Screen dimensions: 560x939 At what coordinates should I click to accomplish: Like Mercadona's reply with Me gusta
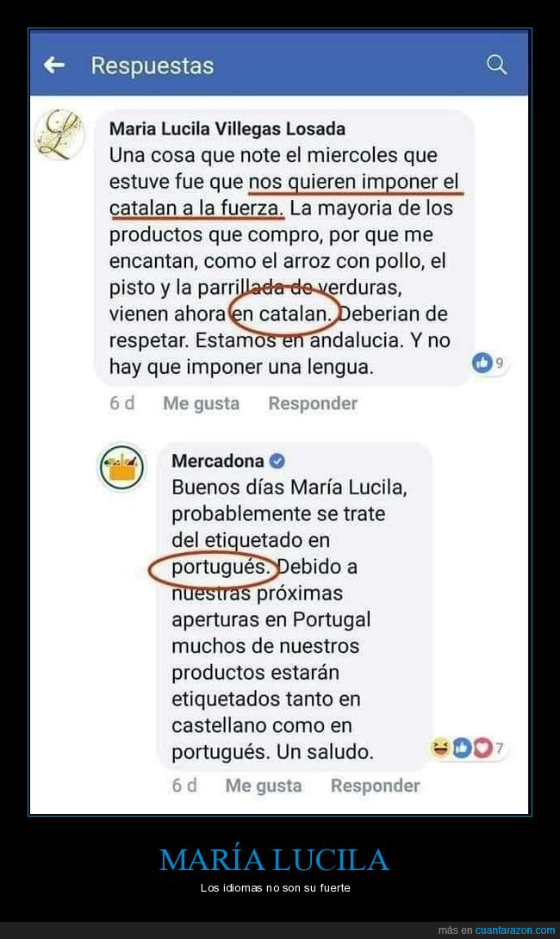coord(264,786)
